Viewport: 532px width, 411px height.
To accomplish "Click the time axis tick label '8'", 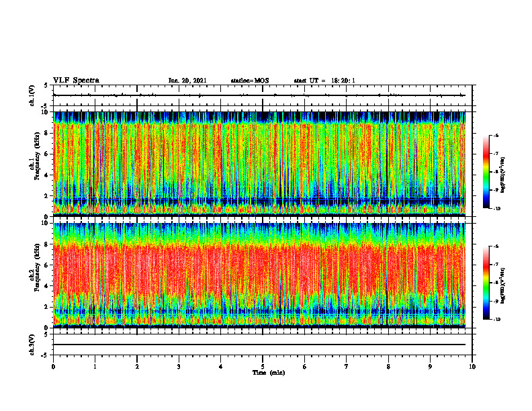I will [388, 367].
